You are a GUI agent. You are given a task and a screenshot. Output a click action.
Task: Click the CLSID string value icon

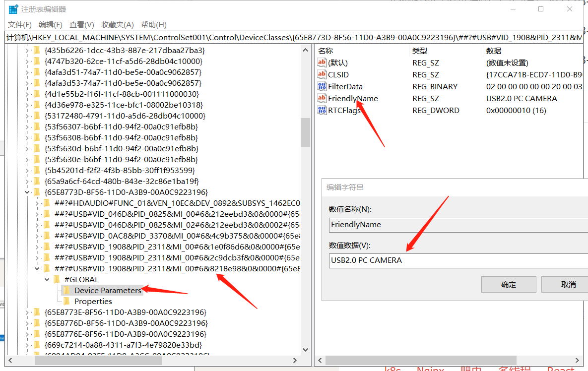coord(322,74)
